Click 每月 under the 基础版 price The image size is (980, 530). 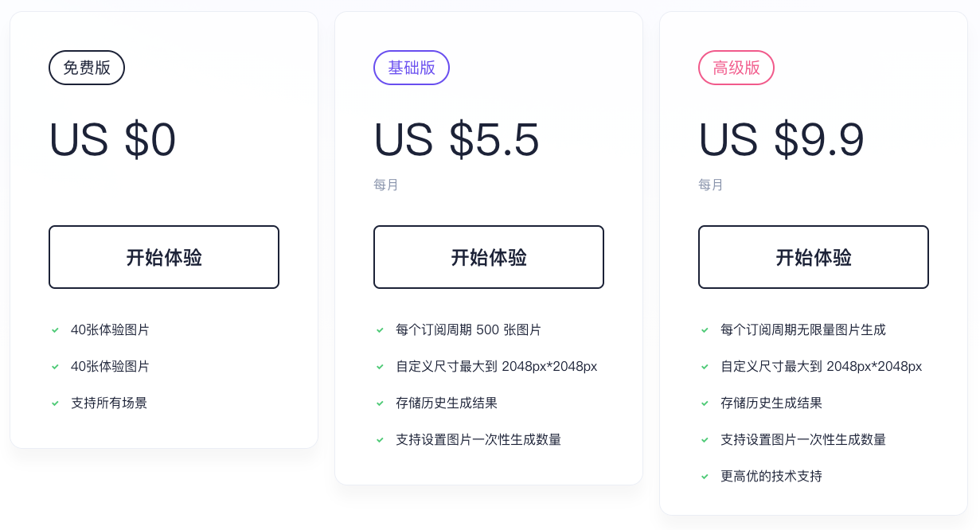(385, 185)
